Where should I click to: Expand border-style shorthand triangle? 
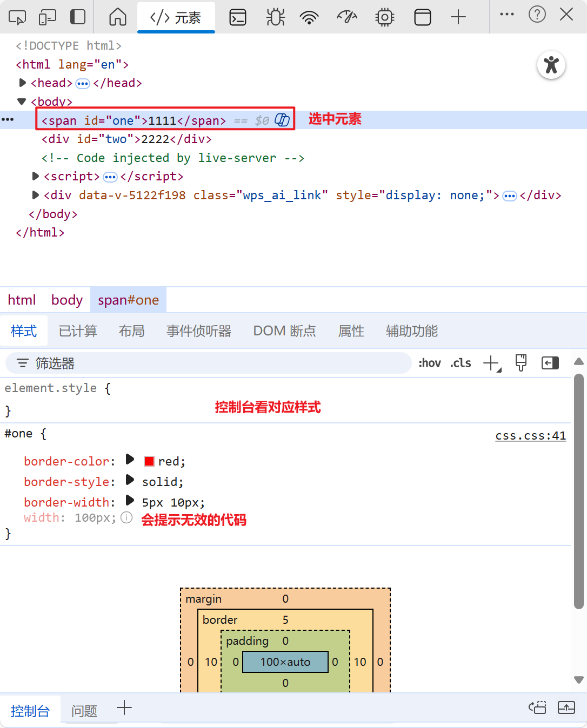click(x=130, y=480)
